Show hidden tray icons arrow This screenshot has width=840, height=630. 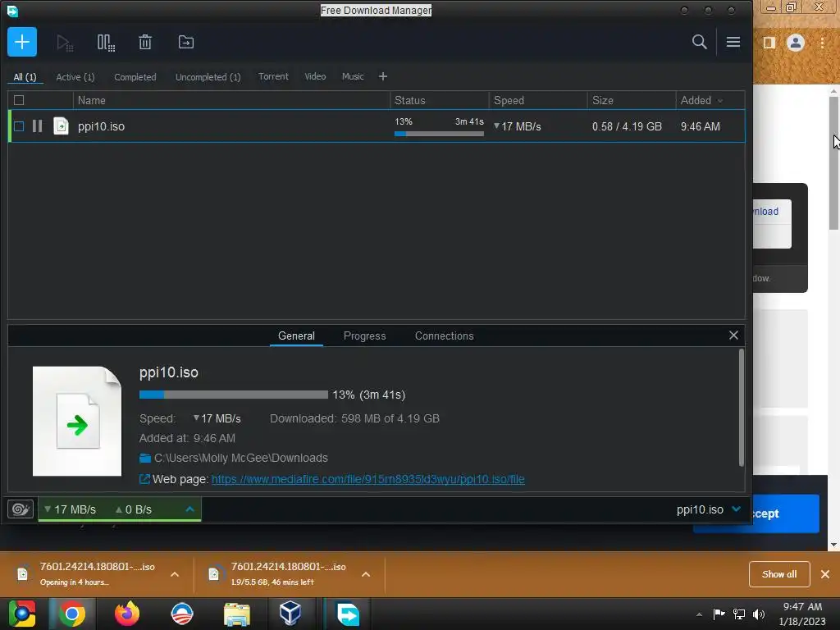point(699,614)
